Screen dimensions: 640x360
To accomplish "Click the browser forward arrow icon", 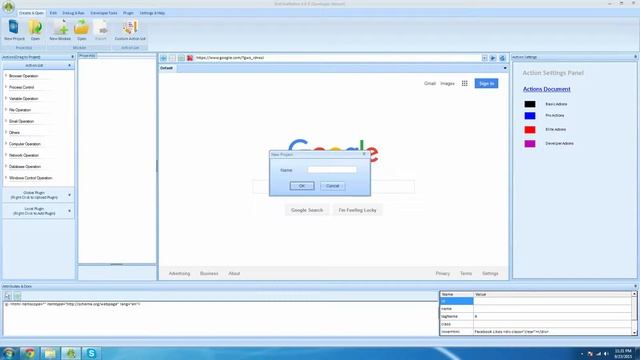I will [172, 58].
